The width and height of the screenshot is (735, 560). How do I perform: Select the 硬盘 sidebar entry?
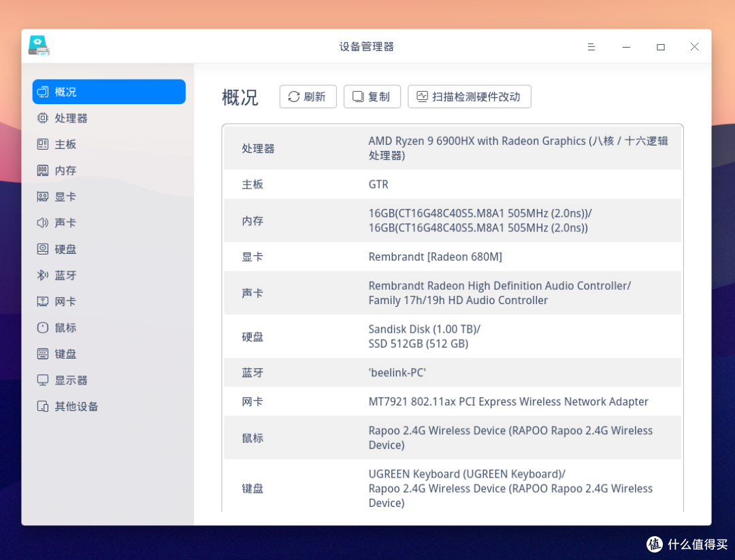click(109, 249)
